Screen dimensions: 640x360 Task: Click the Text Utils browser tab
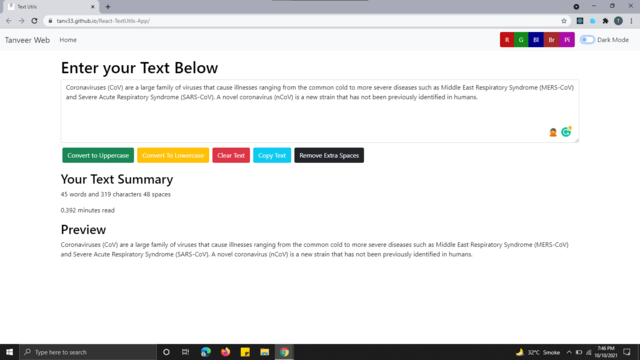(x=51, y=7)
